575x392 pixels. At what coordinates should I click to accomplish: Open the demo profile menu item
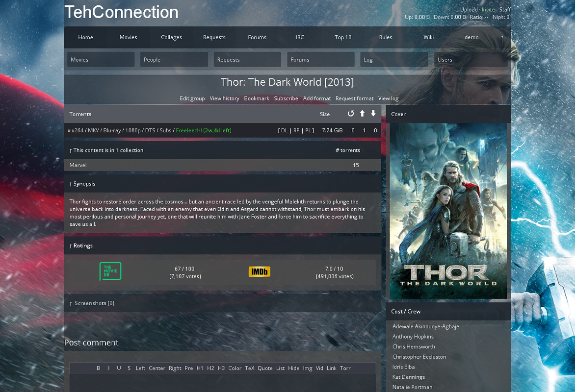[471, 37]
